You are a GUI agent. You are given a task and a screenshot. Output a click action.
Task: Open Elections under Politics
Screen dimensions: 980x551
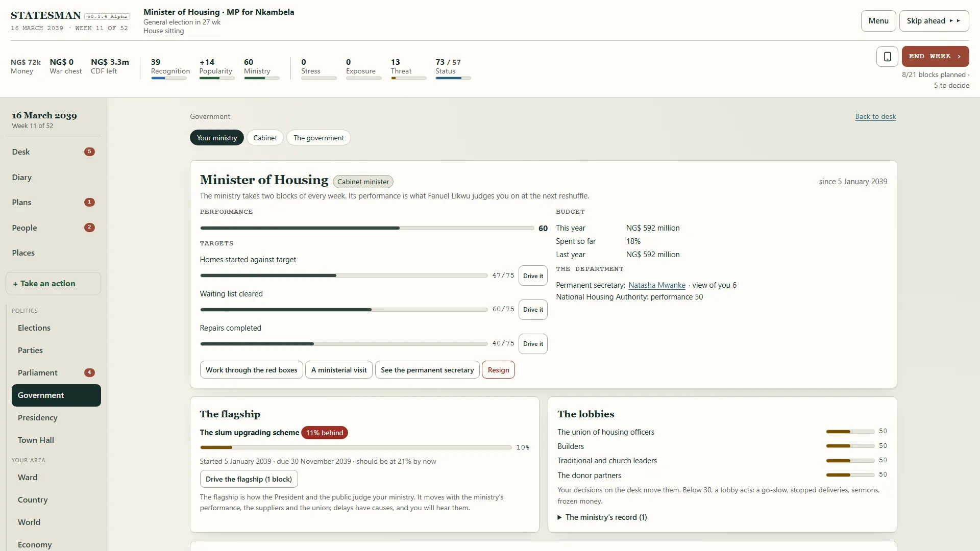pos(56,328)
